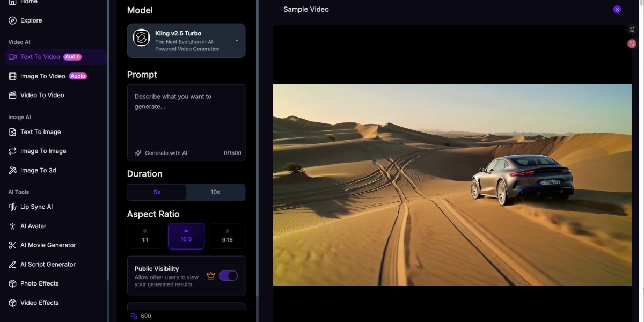Select the 1:1 aspect ratio
The height and width of the screenshot is (322, 644).
tap(144, 236)
